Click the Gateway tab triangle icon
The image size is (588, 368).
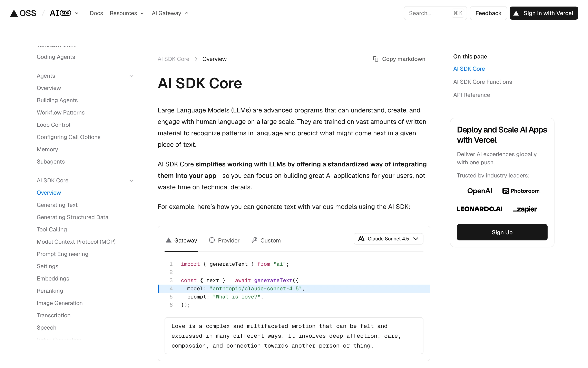pyautogui.click(x=169, y=240)
